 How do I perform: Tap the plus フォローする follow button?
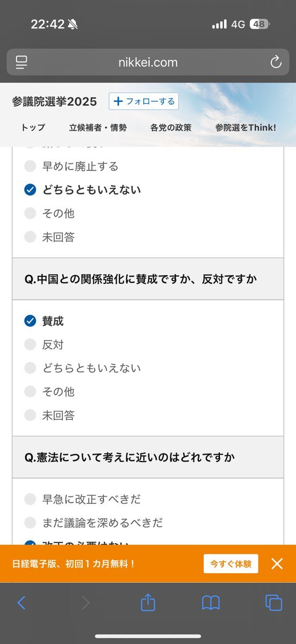click(x=144, y=101)
